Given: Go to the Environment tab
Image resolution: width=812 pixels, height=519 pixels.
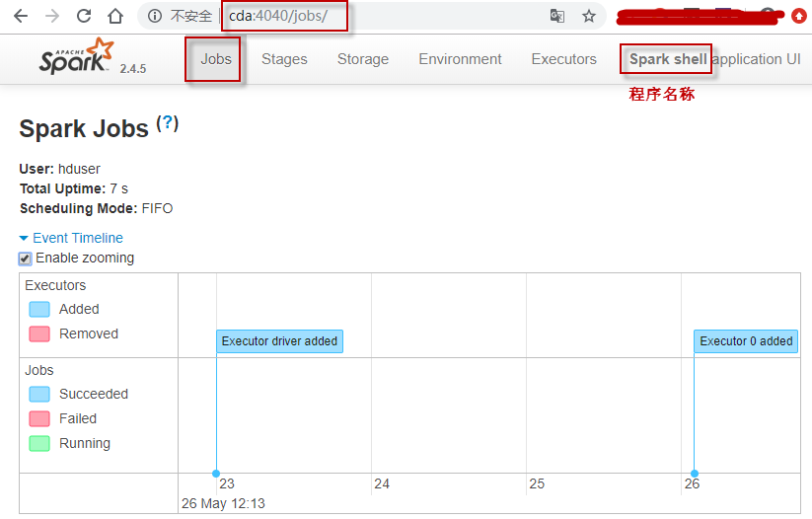Looking at the screenshot, I should click(x=460, y=59).
